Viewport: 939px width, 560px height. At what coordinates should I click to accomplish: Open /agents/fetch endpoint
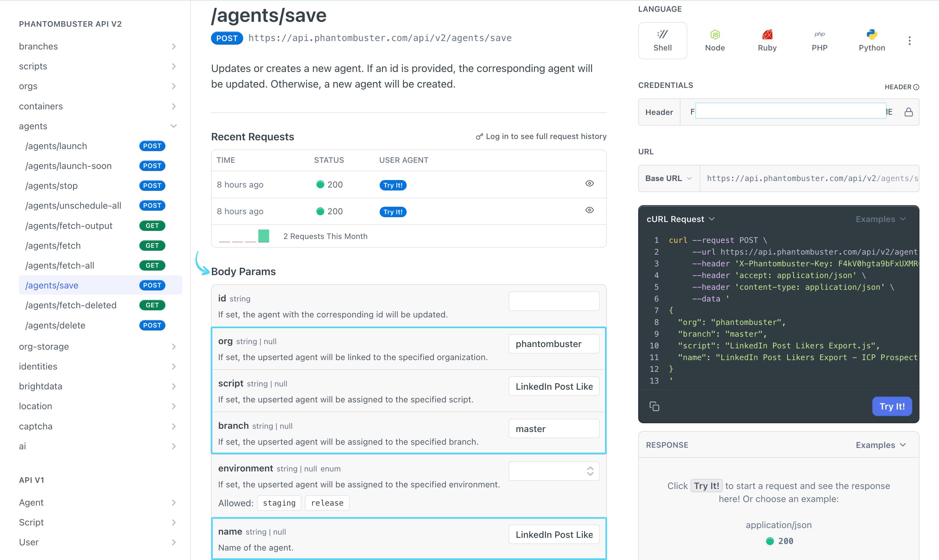[x=100, y=246]
